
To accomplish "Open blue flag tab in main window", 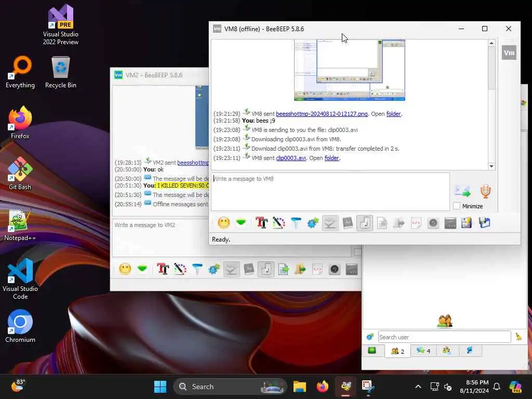I will 470,351.
